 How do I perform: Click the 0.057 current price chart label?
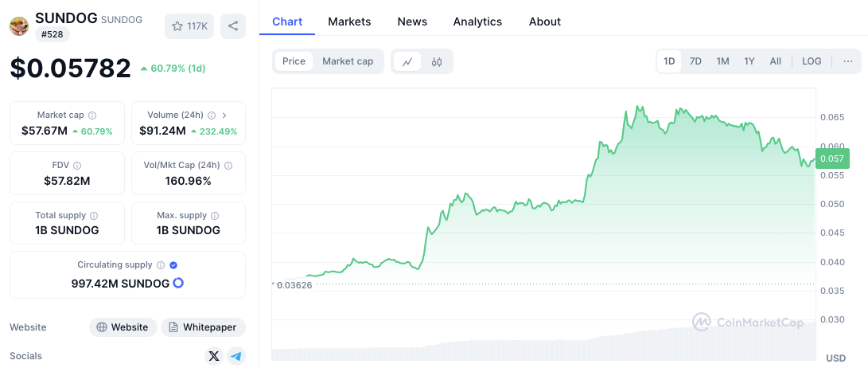pyautogui.click(x=832, y=159)
